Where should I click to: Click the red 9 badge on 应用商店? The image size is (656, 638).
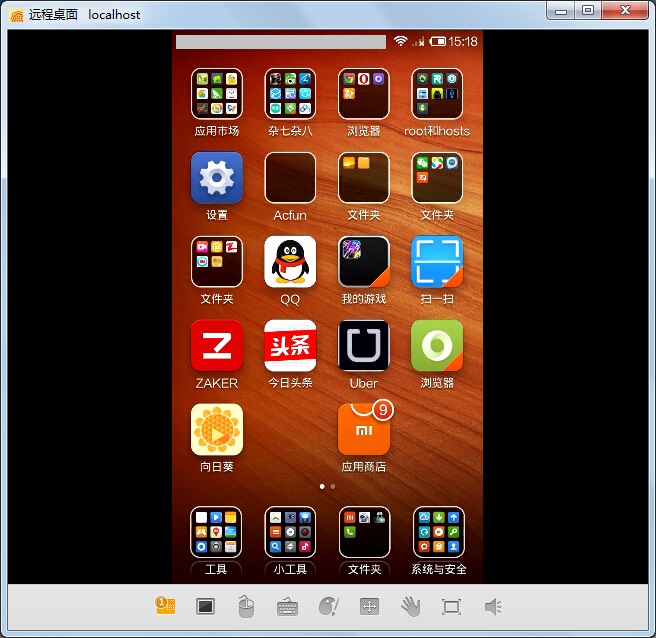pos(383,410)
